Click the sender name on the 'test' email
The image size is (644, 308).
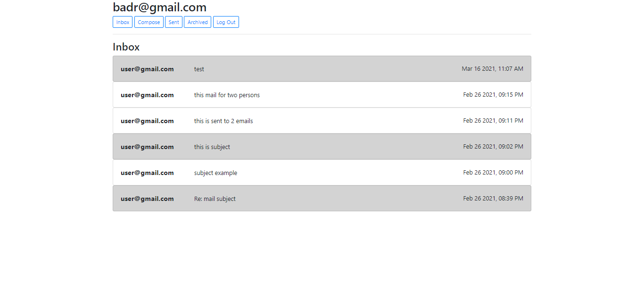click(x=147, y=68)
